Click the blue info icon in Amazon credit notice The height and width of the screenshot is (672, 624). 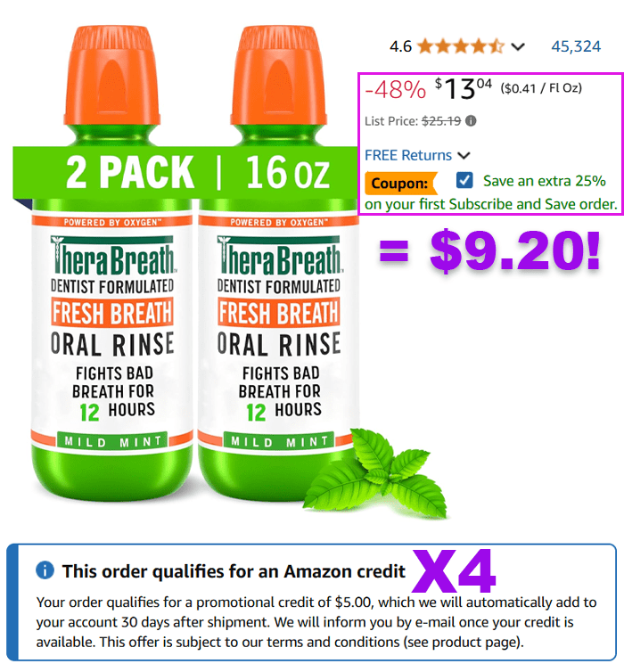(45, 570)
